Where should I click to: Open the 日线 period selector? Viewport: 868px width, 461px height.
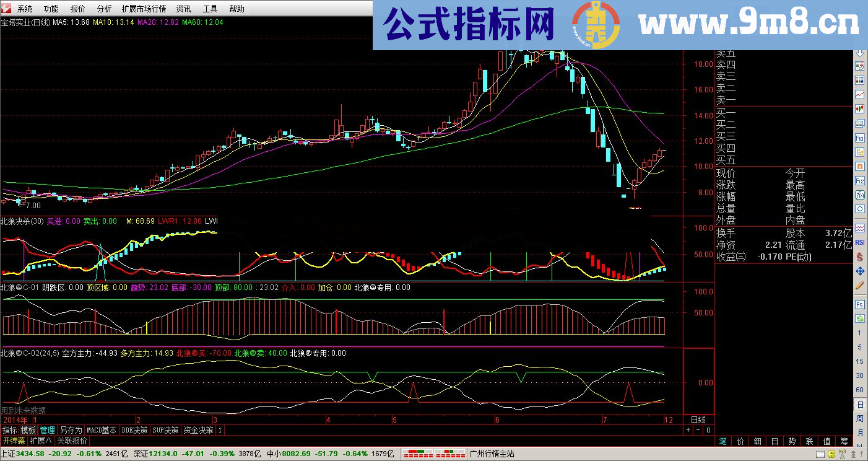(x=698, y=419)
